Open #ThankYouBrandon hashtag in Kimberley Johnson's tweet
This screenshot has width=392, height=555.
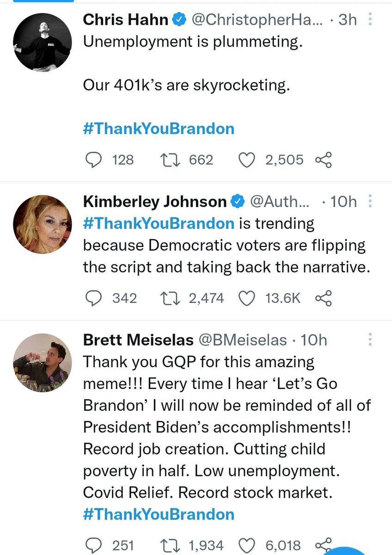[x=159, y=224]
